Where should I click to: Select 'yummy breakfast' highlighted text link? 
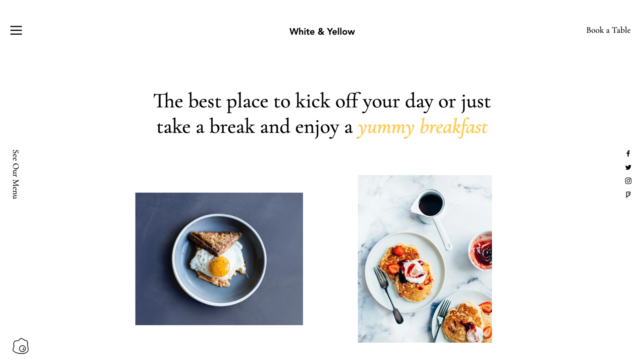click(x=422, y=127)
